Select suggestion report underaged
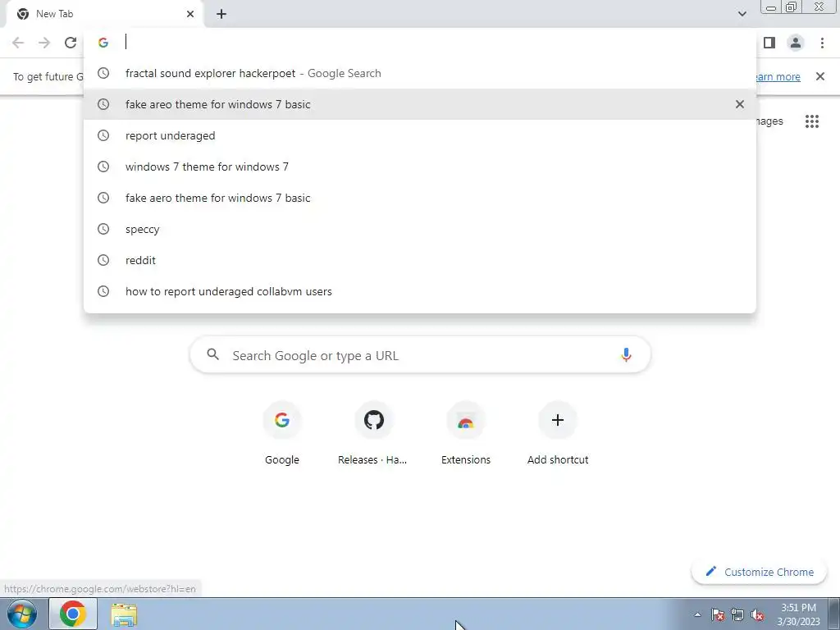 pyautogui.click(x=420, y=135)
